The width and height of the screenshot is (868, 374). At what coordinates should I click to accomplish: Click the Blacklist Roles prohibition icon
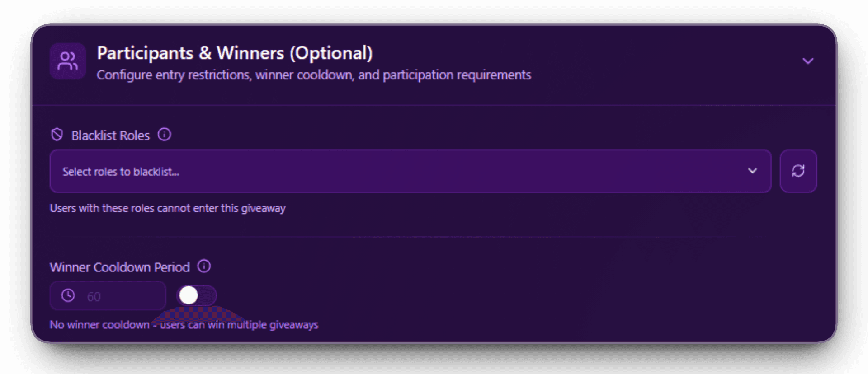pyautogui.click(x=56, y=134)
